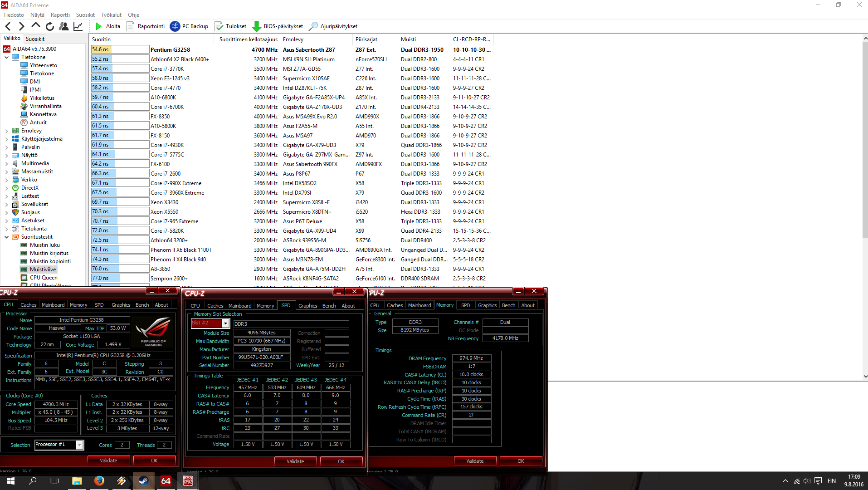The image size is (868, 490).
Task: Click the up-level arrow toolbar icon
Action: (35, 26)
